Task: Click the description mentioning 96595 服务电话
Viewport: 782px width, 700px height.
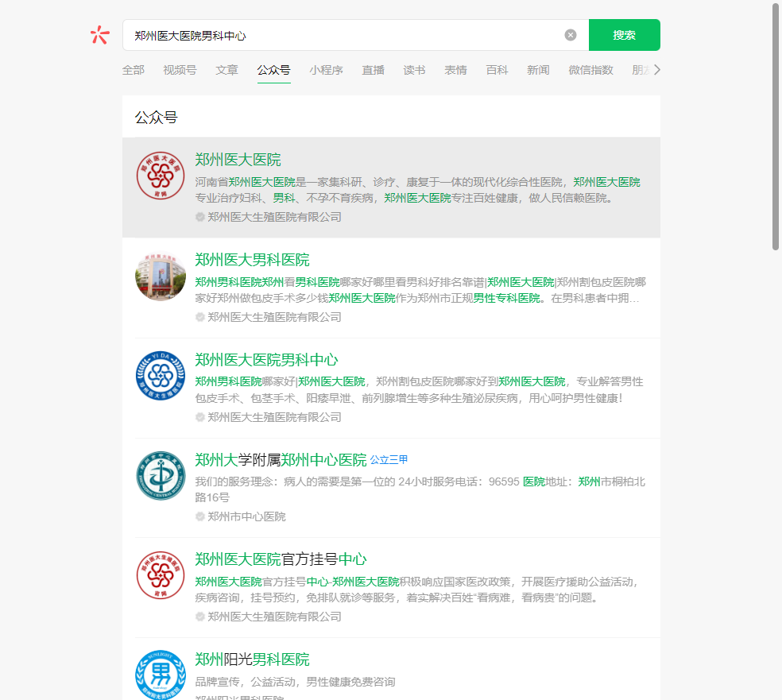Action: pyautogui.click(x=420, y=489)
